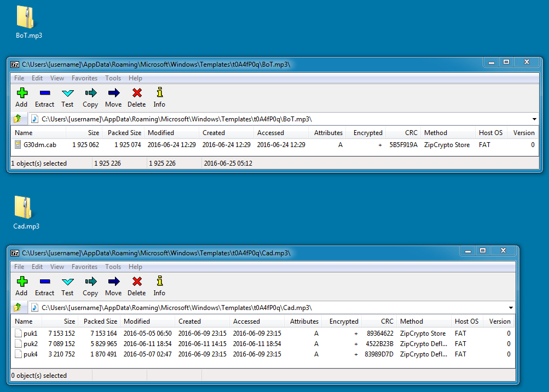Open the Tools menu in Cad.mp3 window
Screen dimensions: 549x392
(x=113, y=267)
